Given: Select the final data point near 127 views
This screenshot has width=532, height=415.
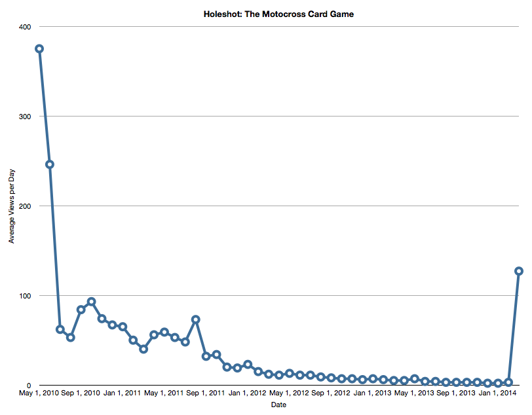Looking at the screenshot, I should pos(519,271).
